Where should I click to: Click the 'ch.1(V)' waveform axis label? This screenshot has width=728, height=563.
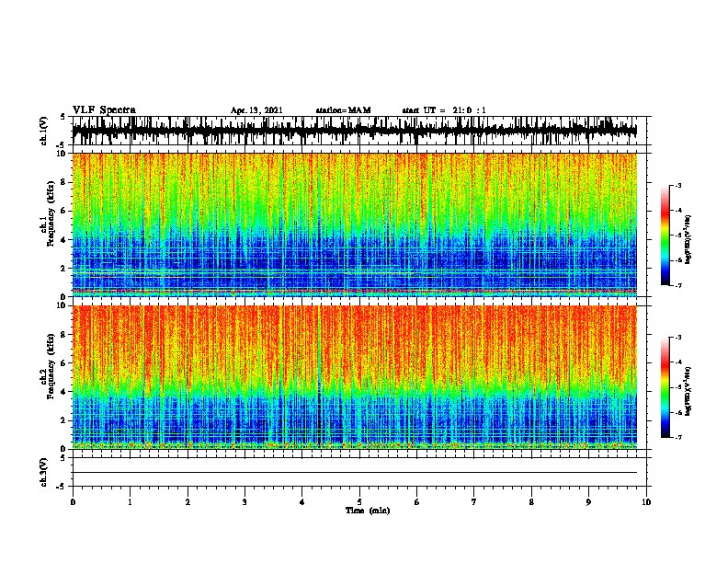click(x=44, y=131)
